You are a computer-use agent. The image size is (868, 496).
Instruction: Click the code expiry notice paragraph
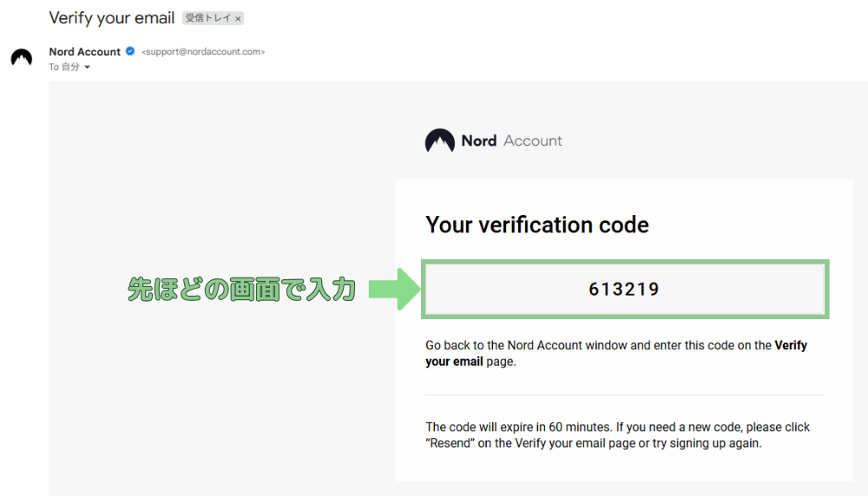[617, 435]
